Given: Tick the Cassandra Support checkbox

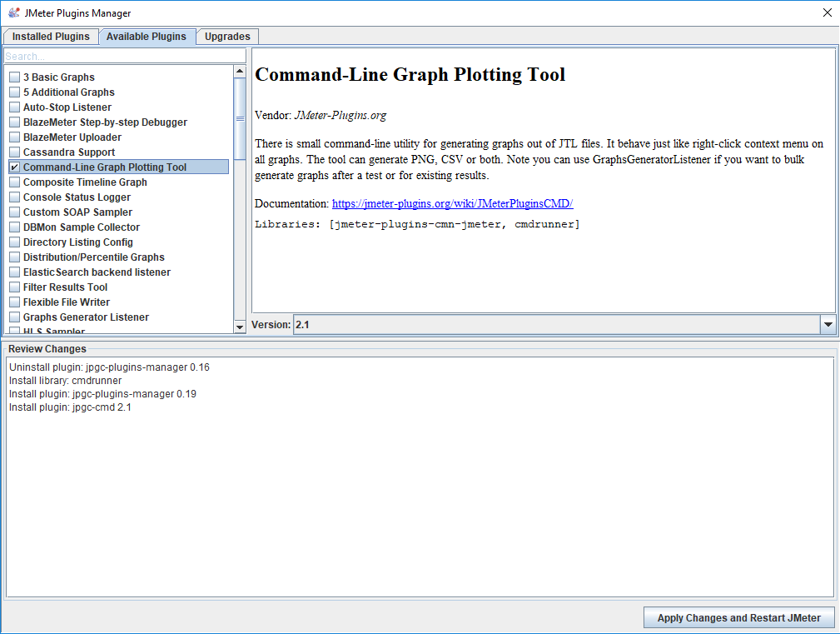Looking at the screenshot, I should [14, 152].
